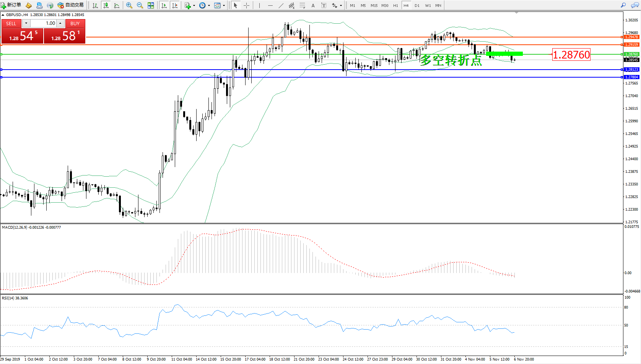Open the chart templates dropdown
The height and width of the screenshot is (364, 641).
click(224, 5)
